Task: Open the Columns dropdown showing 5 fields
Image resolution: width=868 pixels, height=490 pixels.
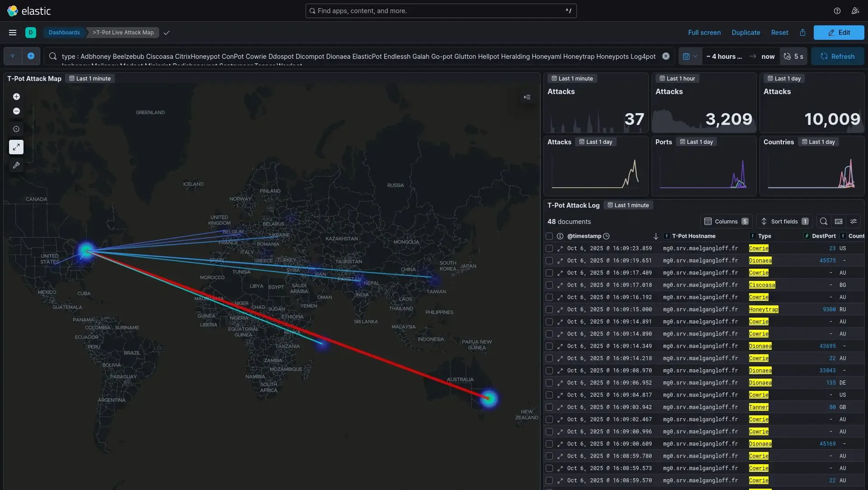Action: (x=726, y=221)
